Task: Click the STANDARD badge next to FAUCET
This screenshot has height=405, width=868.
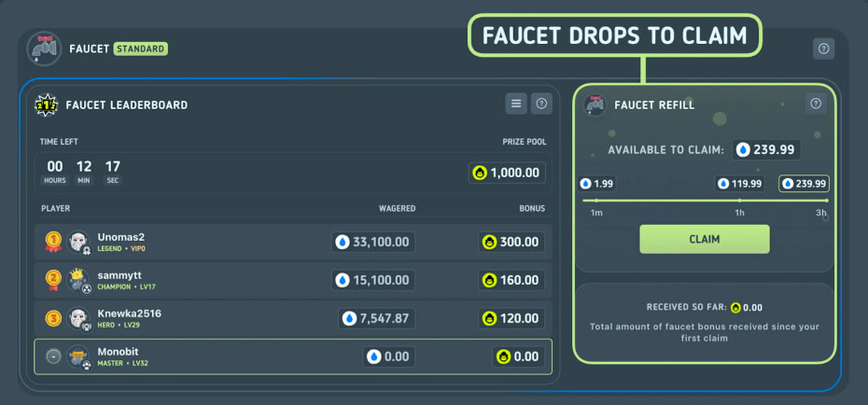Action: [141, 49]
